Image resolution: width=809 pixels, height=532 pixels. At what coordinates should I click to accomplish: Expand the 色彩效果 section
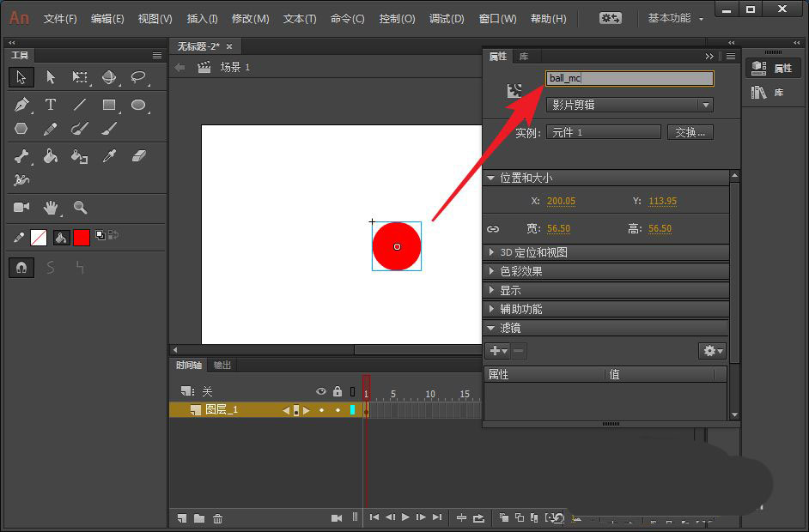pos(491,271)
